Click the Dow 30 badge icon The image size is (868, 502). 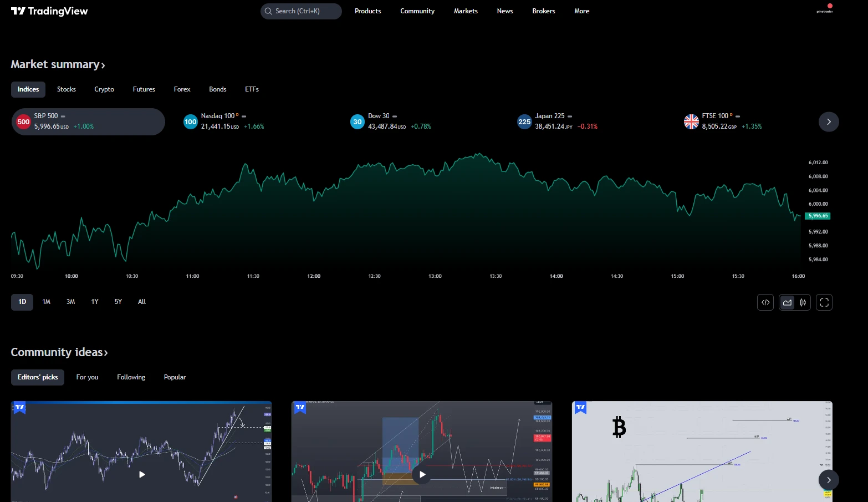tap(358, 122)
